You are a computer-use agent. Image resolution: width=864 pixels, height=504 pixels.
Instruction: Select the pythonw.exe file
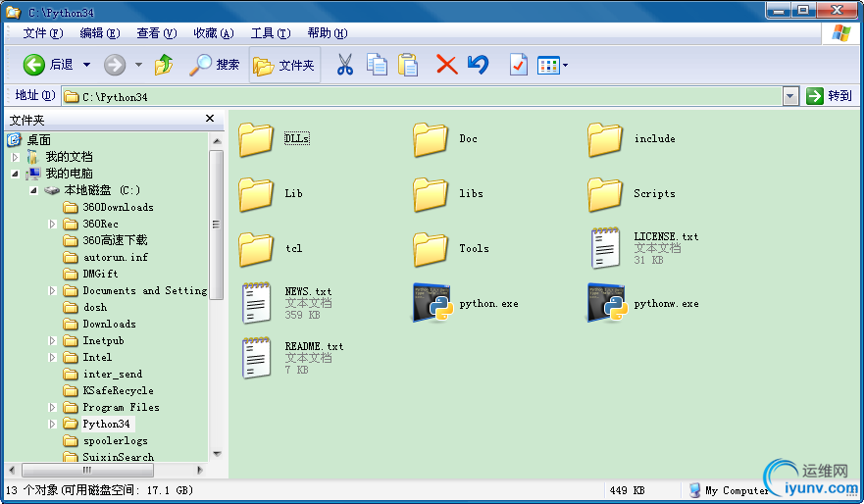pyautogui.click(x=643, y=304)
